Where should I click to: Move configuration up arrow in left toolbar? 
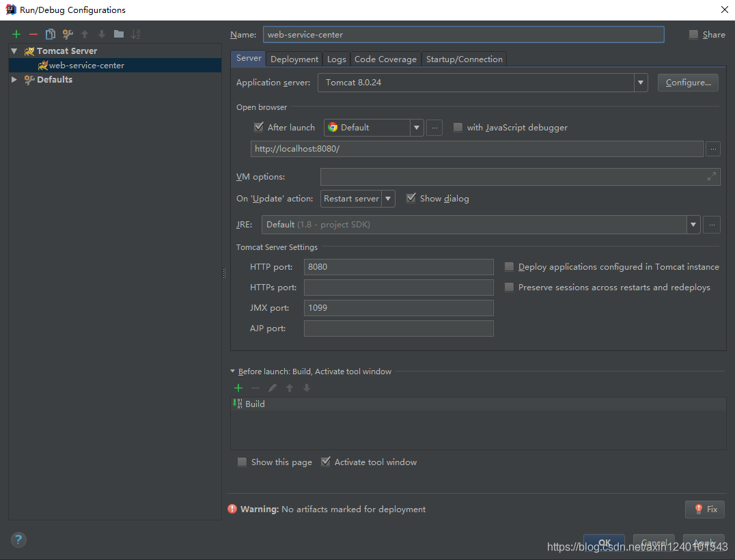(x=85, y=34)
